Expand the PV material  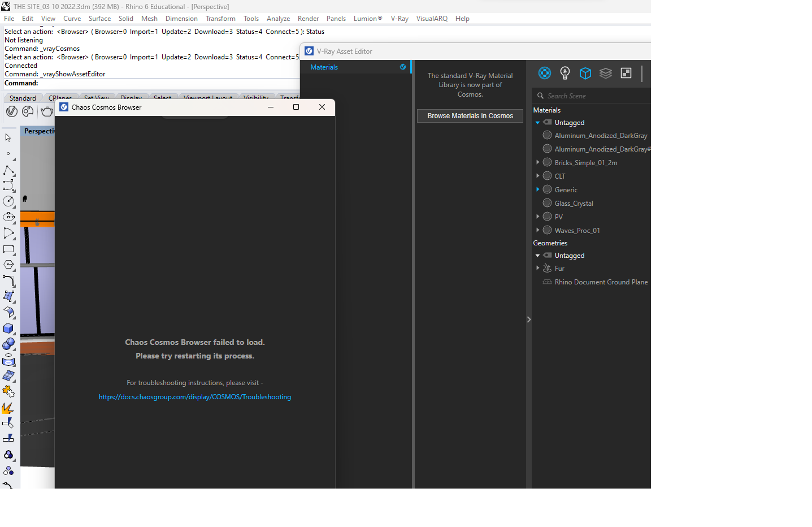pyautogui.click(x=537, y=217)
